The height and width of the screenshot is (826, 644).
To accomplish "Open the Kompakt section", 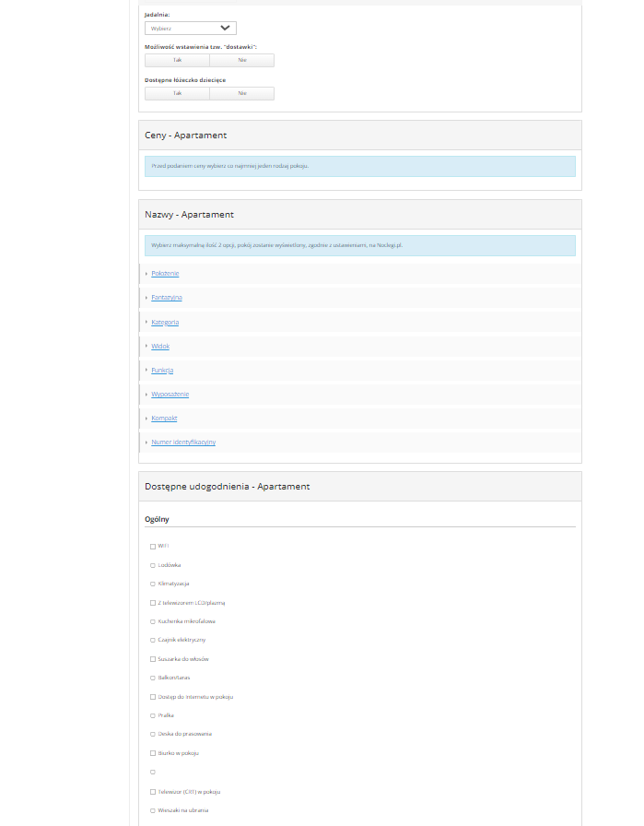I will tap(164, 418).
